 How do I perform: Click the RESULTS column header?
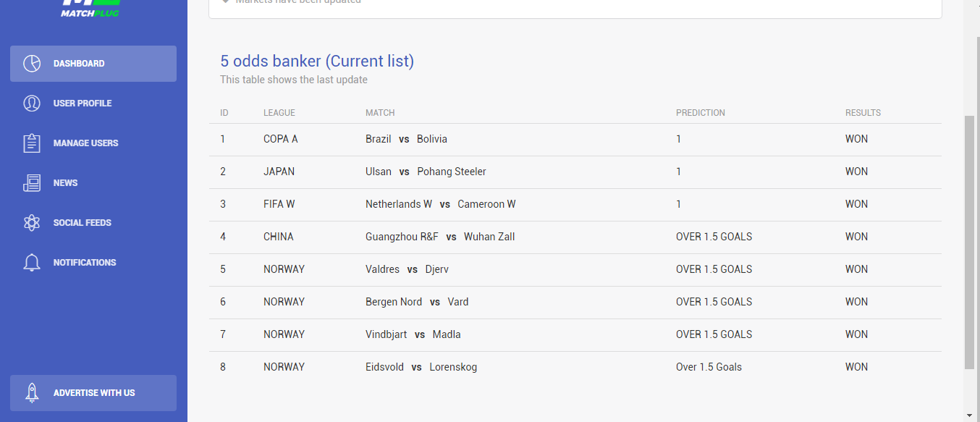coord(863,113)
